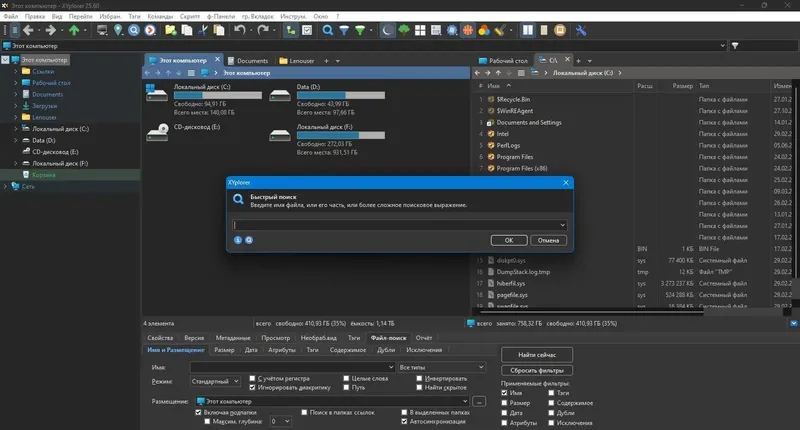The width and height of the screenshot is (800, 430).
Task: Click the checkbox selection toolbar icon
Action: [307, 31]
